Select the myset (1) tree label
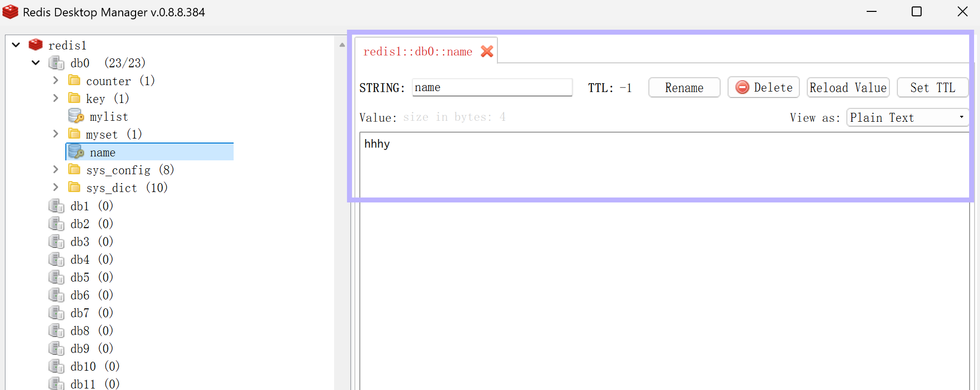 (114, 134)
